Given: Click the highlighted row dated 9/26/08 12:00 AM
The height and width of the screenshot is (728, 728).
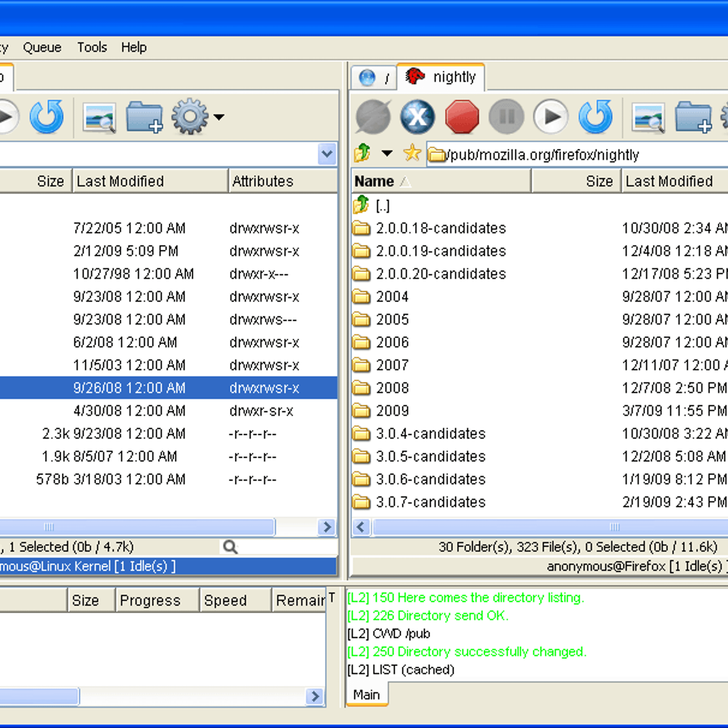Looking at the screenshot, I should (x=168, y=388).
